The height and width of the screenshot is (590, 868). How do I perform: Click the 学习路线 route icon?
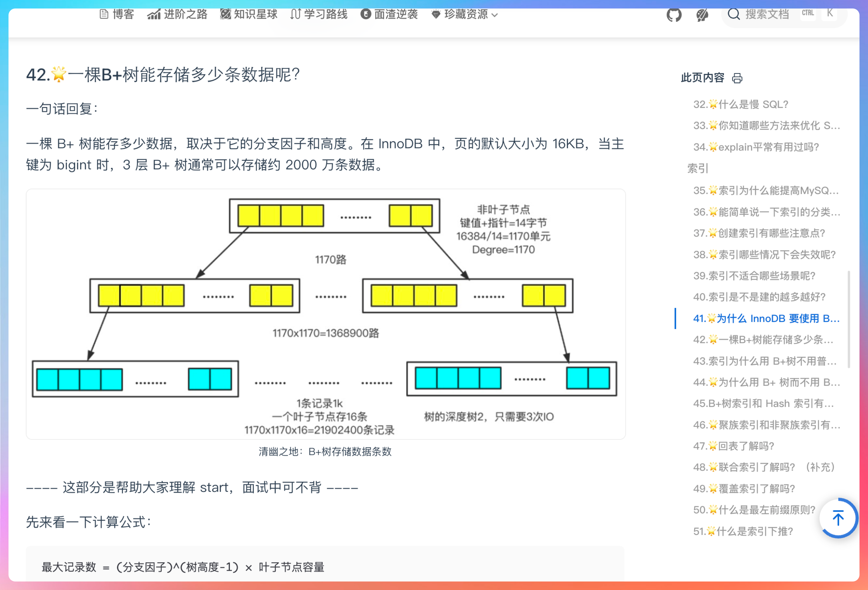click(x=296, y=14)
